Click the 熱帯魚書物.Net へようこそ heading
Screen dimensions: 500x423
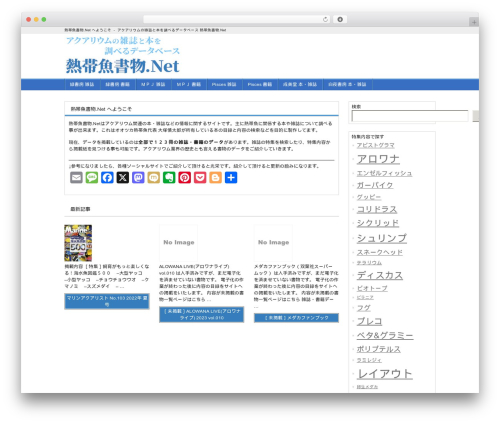click(101, 109)
